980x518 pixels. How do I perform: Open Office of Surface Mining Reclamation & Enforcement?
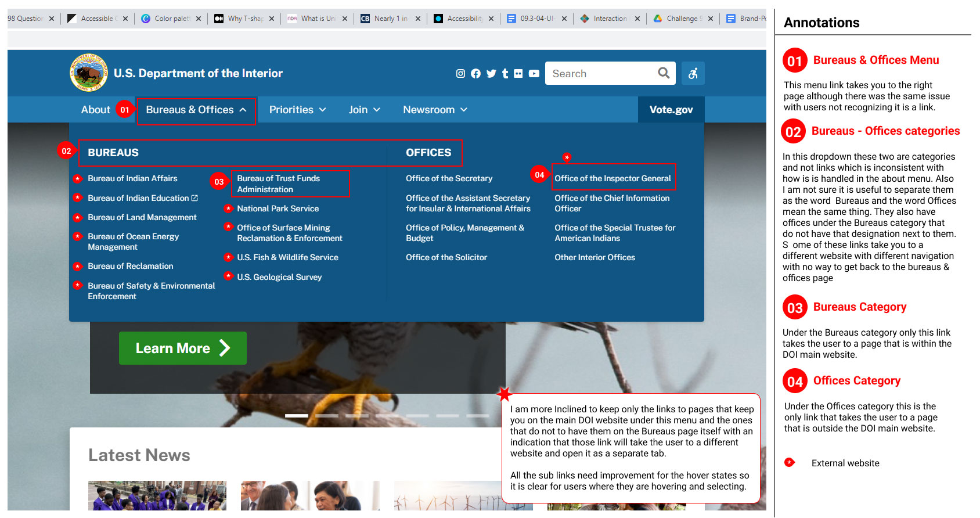click(x=290, y=233)
